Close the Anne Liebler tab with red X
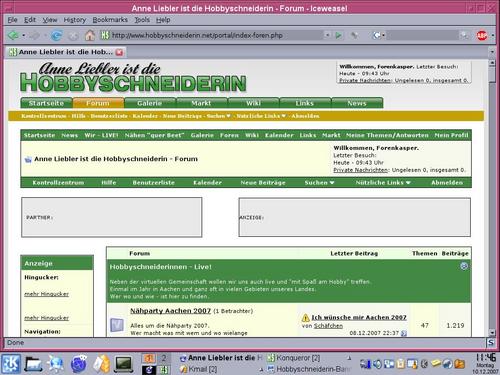The image size is (500, 375). click(119, 52)
